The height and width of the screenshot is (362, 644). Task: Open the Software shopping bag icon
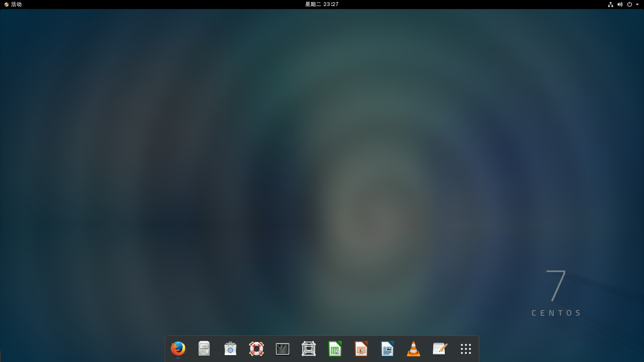click(x=230, y=349)
